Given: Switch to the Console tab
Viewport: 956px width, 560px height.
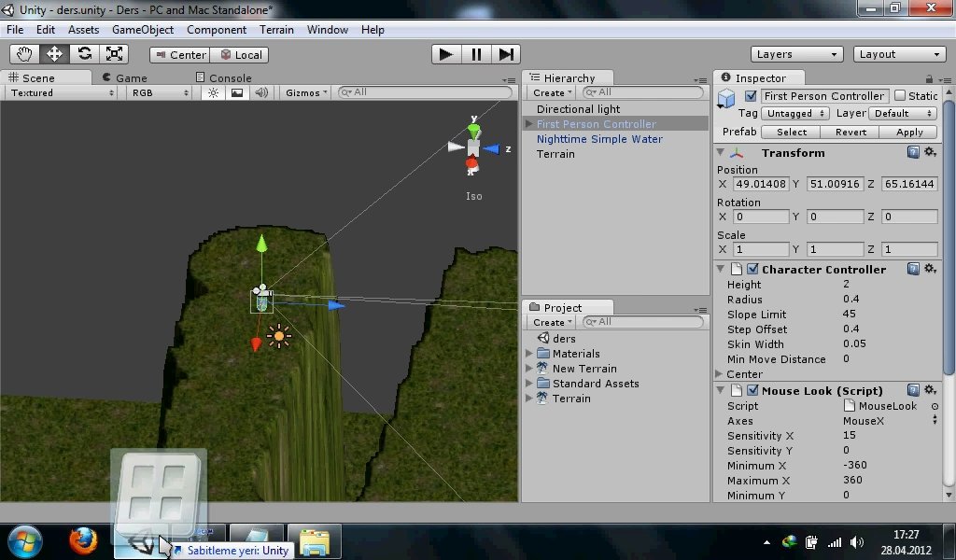Looking at the screenshot, I should point(224,78).
